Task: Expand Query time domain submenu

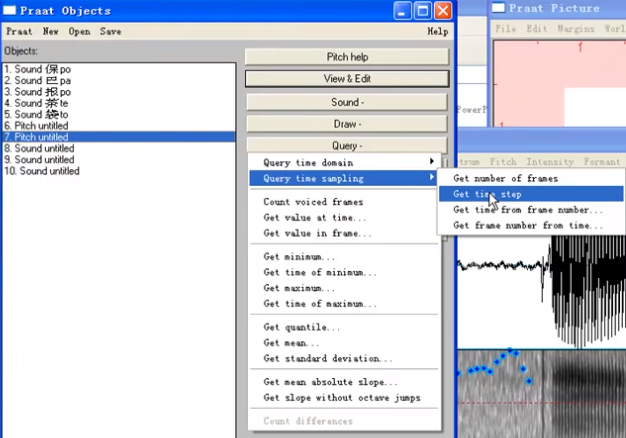Action: [345, 163]
